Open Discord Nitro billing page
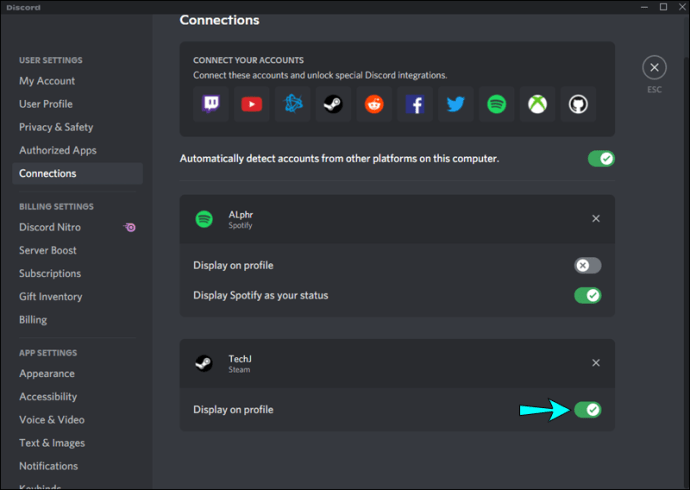Screen dimensions: 690x490 point(50,227)
